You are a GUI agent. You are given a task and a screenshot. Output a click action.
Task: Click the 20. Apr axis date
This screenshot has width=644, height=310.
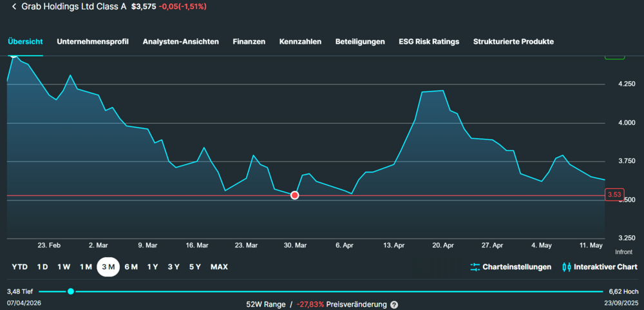tap(443, 245)
